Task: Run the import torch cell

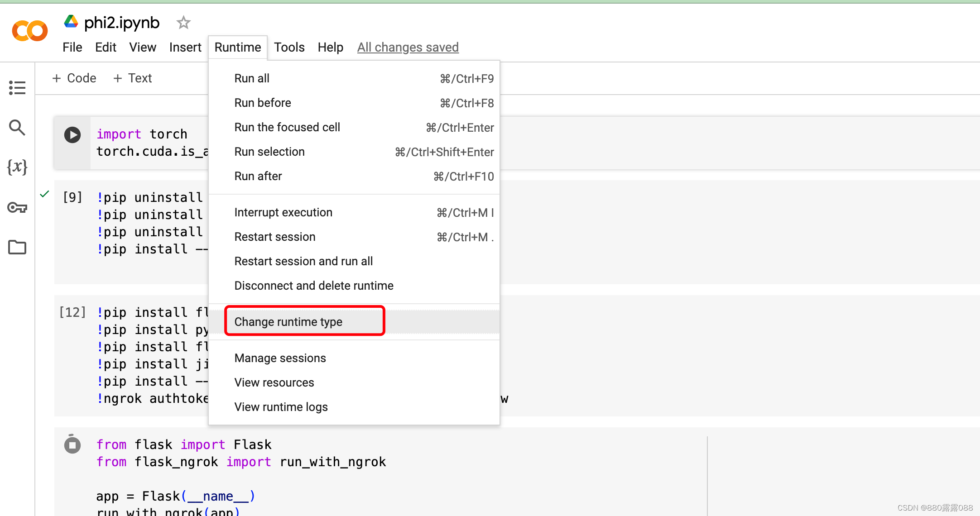Action: (72, 135)
